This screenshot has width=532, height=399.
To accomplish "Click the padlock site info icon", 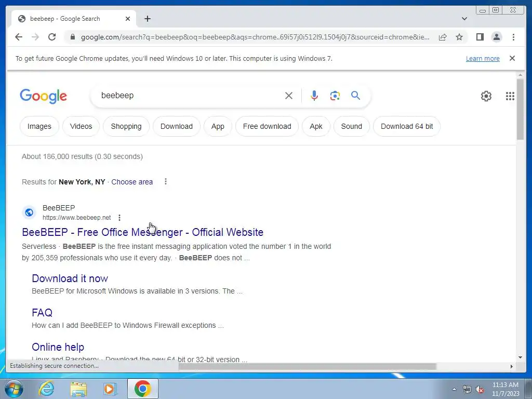I will [x=72, y=37].
